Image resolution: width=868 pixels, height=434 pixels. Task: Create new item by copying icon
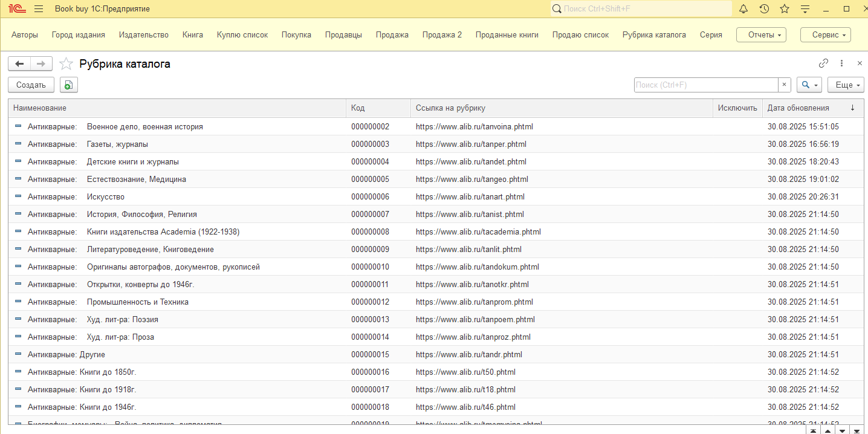pyautogui.click(x=69, y=85)
